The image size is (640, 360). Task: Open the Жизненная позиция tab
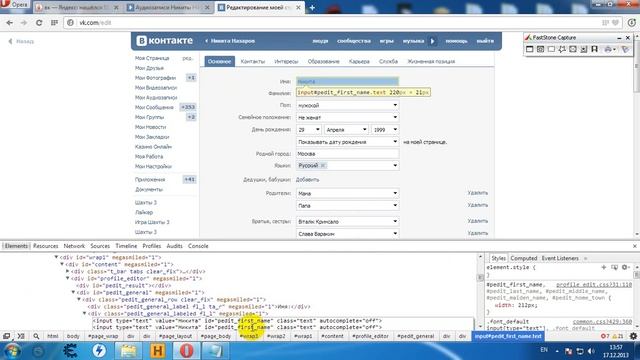431,61
